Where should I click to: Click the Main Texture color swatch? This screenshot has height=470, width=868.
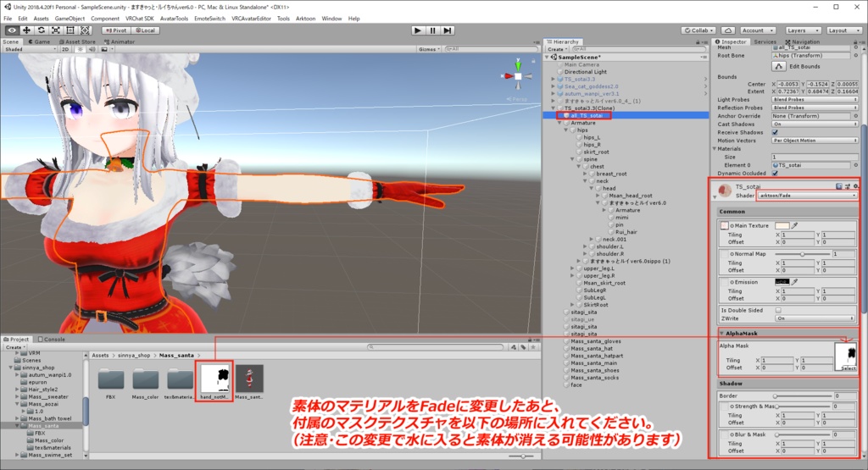pyautogui.click(x=782, y=225)
